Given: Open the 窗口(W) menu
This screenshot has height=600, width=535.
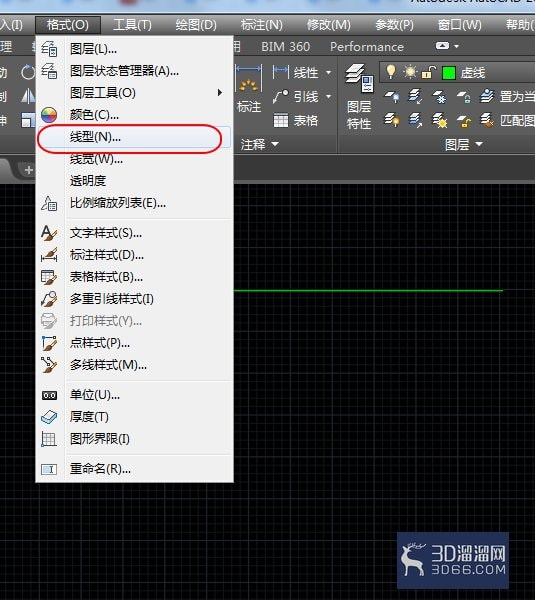Looking at the screenshot, I should click(460, 25).
